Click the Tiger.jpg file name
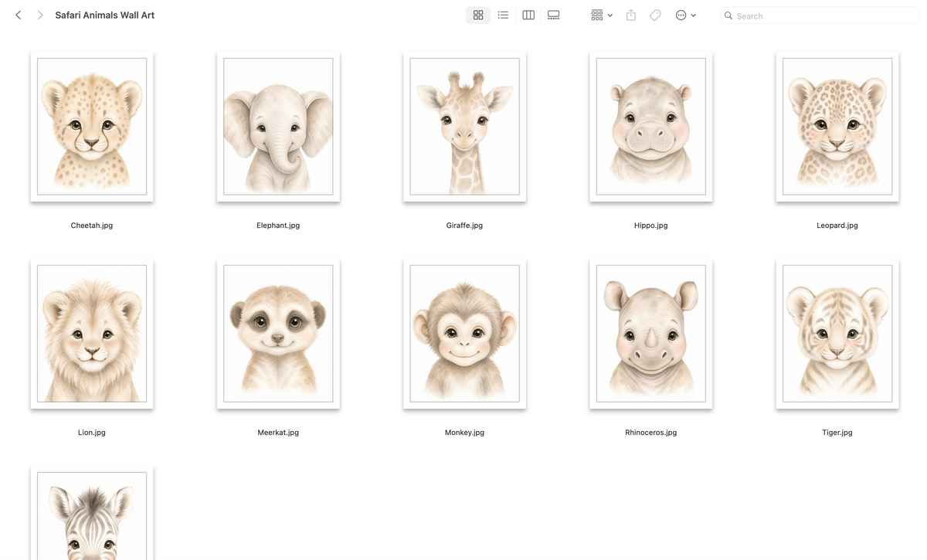This screenshot has width=927, height=560. point(837,433)
